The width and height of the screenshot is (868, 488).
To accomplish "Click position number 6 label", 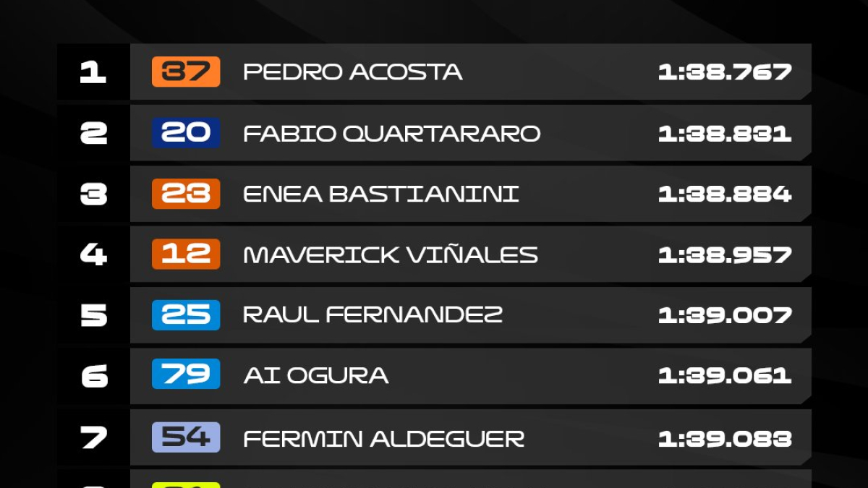I will point(93,377).
